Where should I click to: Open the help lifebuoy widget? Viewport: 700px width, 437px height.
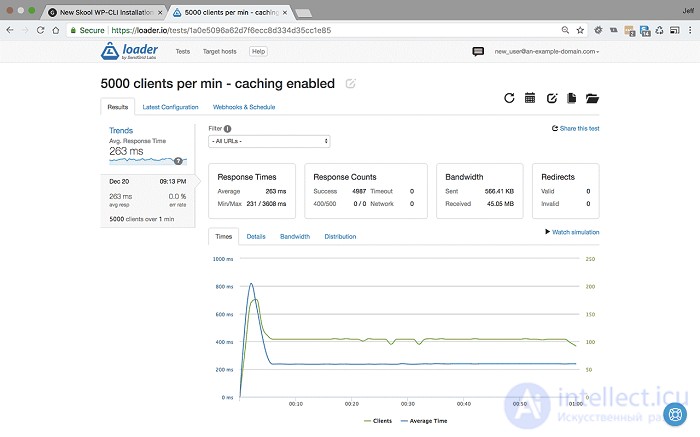[x=675, y=414]
